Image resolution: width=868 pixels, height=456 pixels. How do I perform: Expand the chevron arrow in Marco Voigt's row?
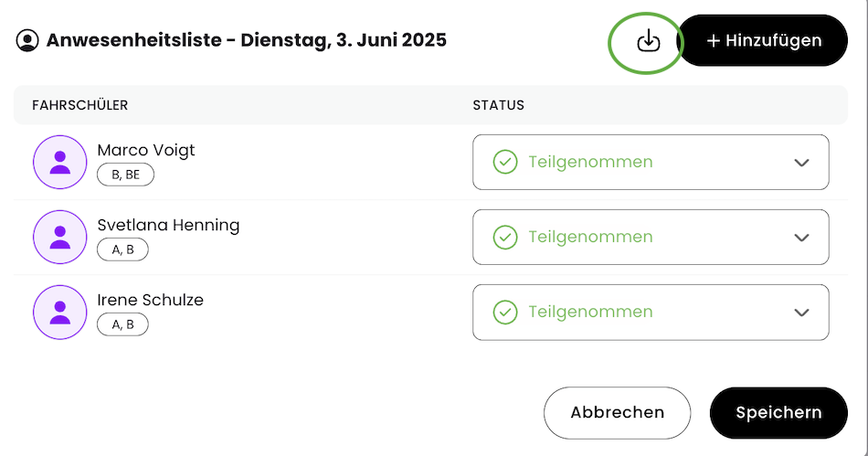pos(801,163)
